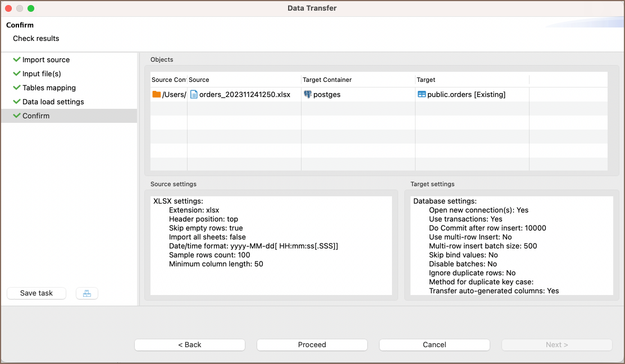Click the xlsx file document icon

point(194,94)
